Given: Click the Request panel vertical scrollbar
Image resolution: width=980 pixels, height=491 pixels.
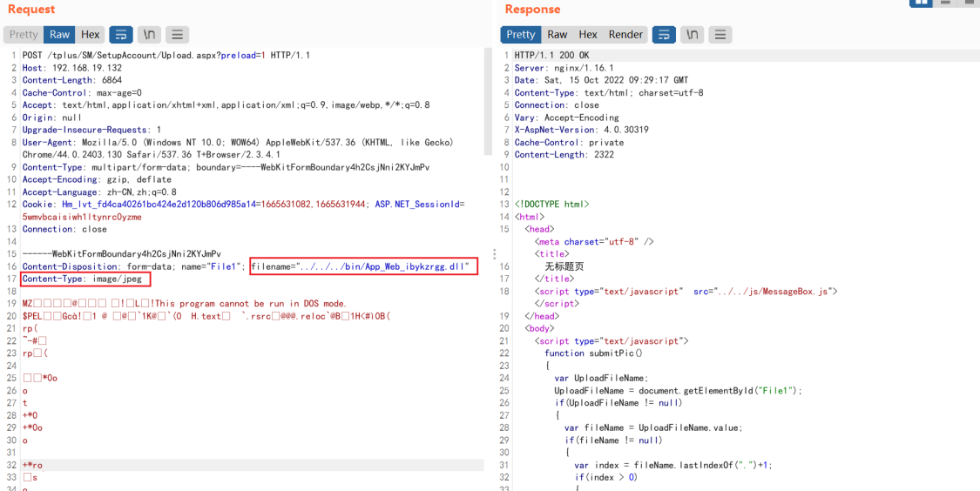Looking at the screenshot, I should coord(488,102).
